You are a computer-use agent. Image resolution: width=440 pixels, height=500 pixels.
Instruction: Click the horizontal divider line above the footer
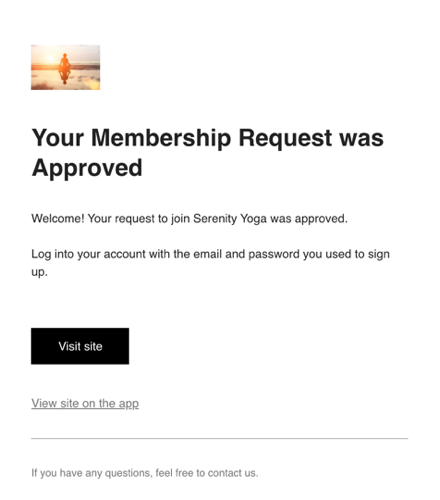[x=220, y=439]
